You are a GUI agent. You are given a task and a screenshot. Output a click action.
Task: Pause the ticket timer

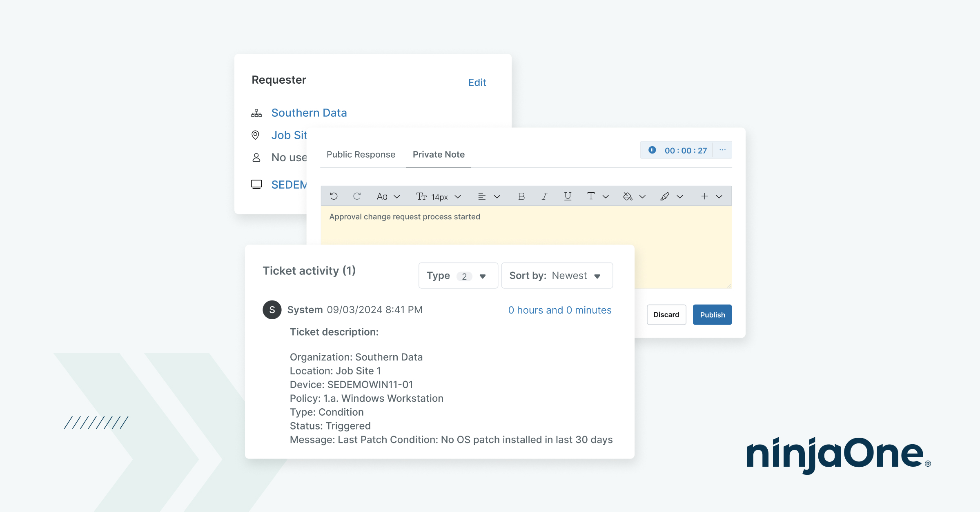pos(652,150)
